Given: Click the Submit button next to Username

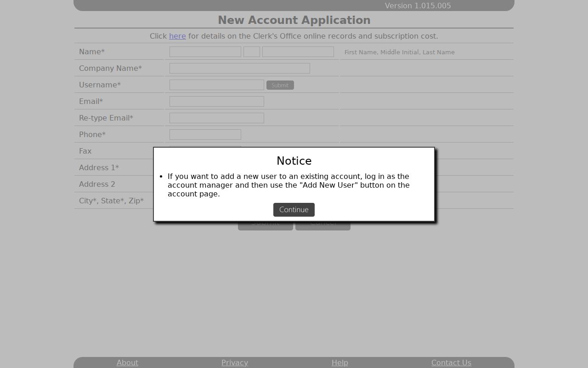Looking at the screenshot, I should [280, 85].
